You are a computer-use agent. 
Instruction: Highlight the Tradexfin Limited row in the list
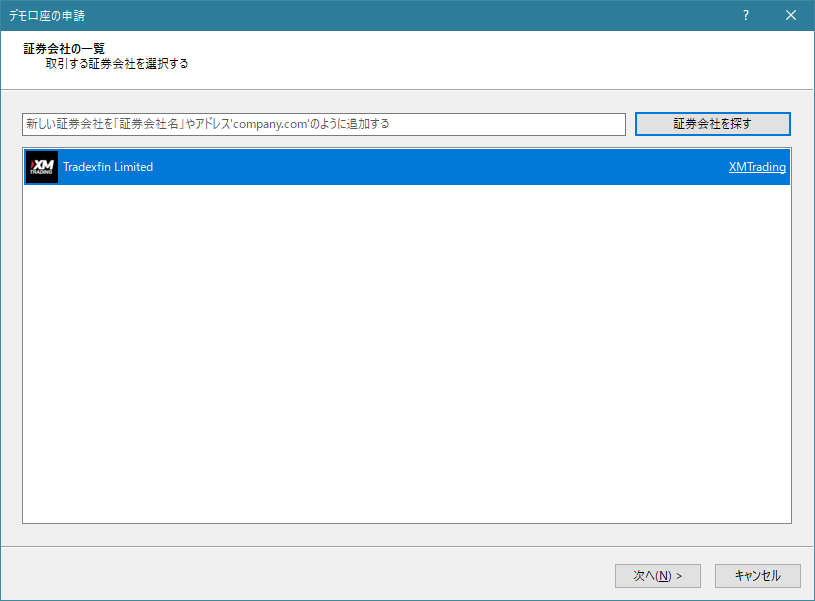point(300,167)
